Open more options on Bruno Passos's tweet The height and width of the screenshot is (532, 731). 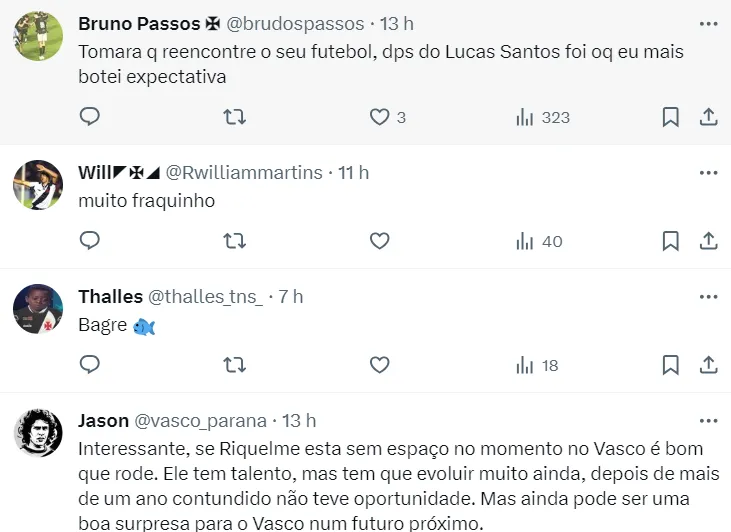tap(708, 24)
